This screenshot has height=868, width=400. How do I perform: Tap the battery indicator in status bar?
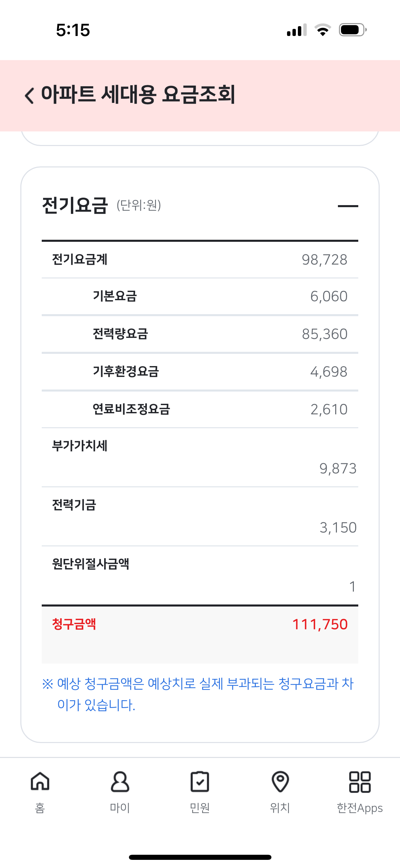point(353,30)
